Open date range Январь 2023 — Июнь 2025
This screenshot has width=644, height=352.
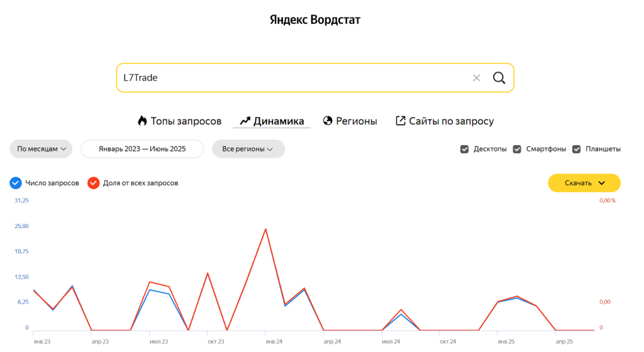tap(142, 149)
